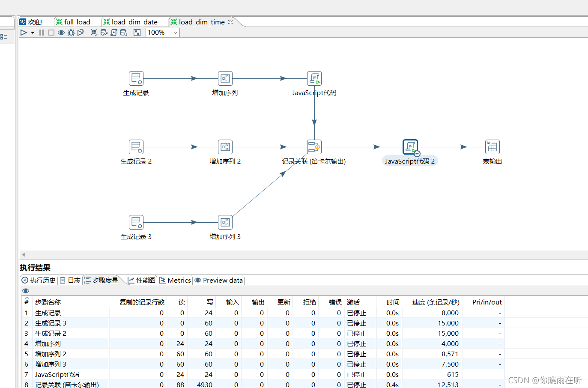Image resolution: width=588 pixels, height=388 pixels.
Task: Click speed value 12,513 cell
Action: click(432, 385)
